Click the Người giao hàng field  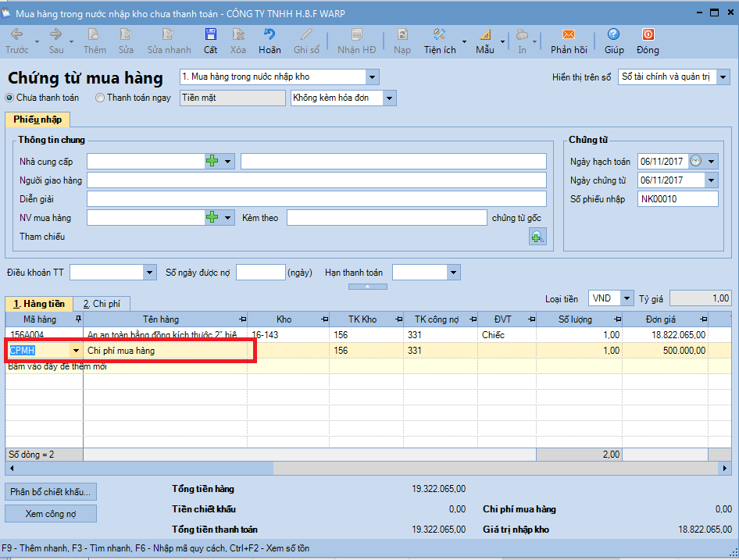click(316, 180)
